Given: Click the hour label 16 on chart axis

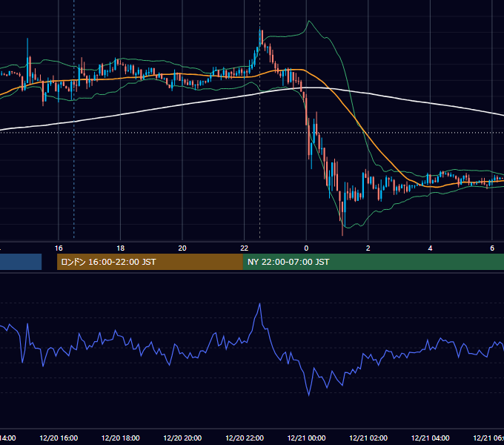Looking at the screenshot, I should (59, 248).
